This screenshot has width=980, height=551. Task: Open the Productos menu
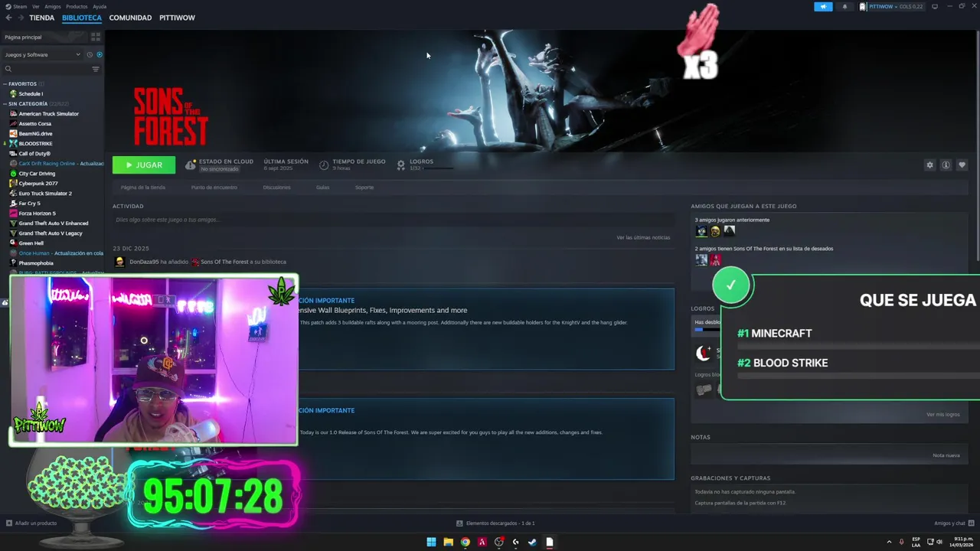(x=77, y=6)
